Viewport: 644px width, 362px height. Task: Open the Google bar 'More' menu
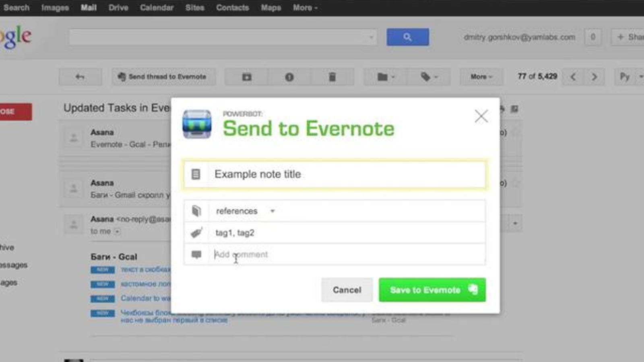tap(305, 8)
